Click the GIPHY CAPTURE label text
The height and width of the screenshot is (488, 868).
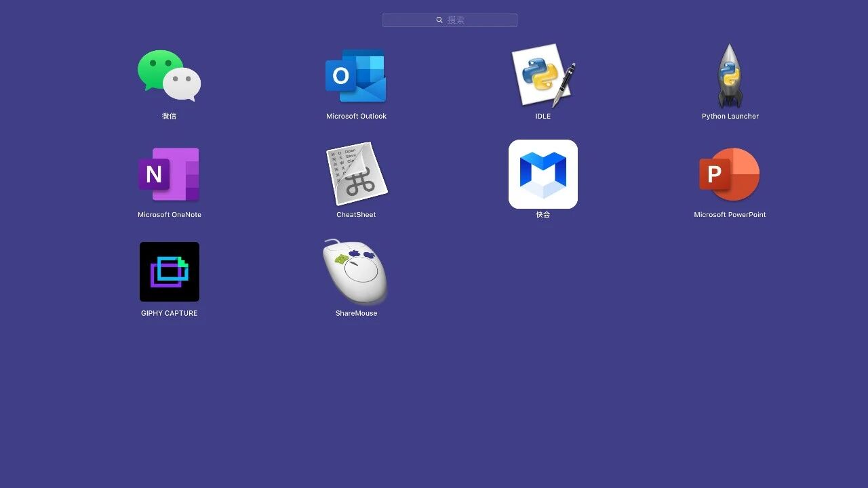point(170,313)
